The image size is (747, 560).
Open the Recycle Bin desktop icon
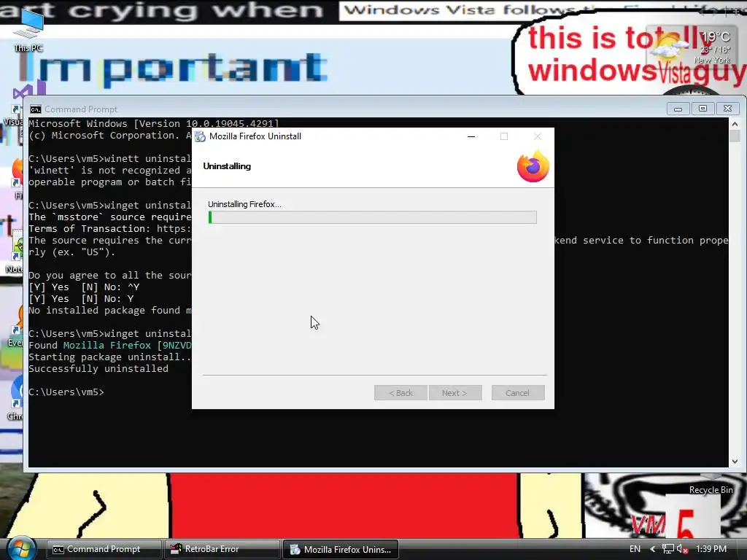coord(711,485)
